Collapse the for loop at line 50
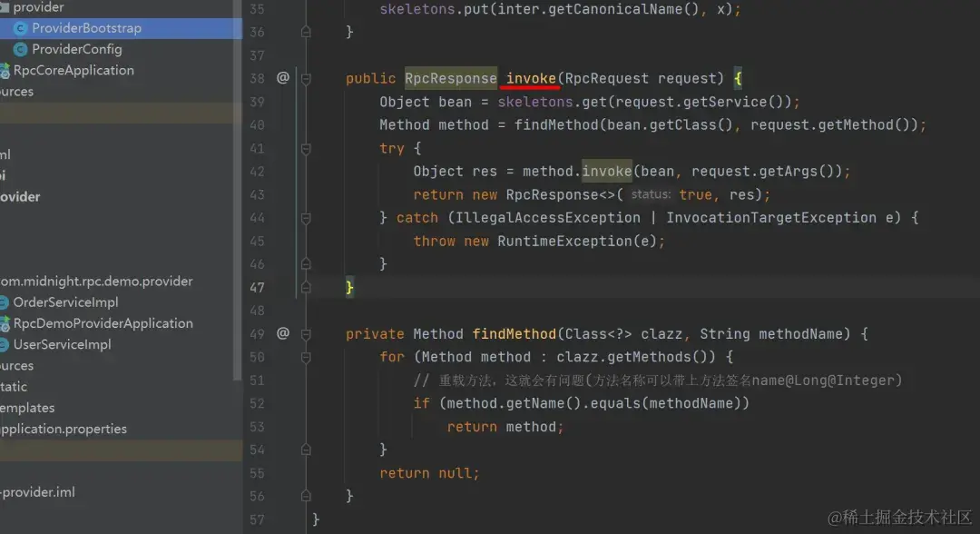Screen dimensions: 980x534 click(x=306, y=358)
